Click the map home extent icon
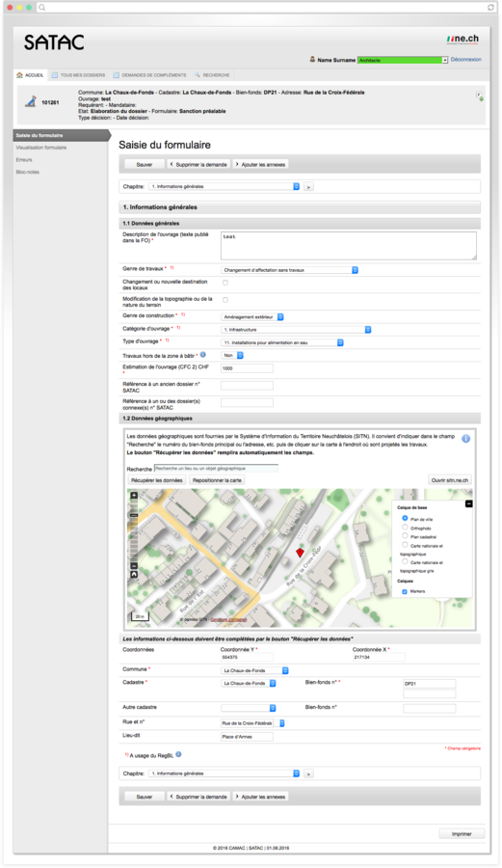 pos(134,575)
